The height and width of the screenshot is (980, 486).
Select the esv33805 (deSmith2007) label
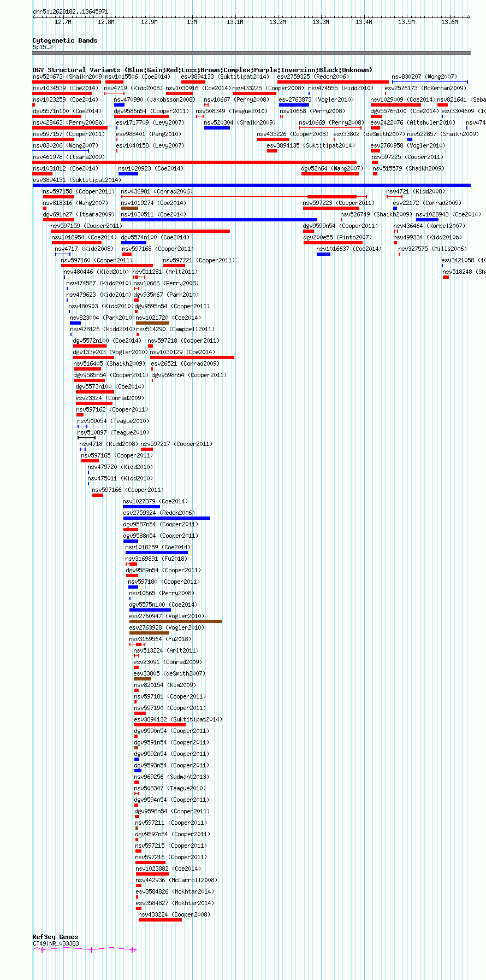pyautogui.click(x=169, y=673)
